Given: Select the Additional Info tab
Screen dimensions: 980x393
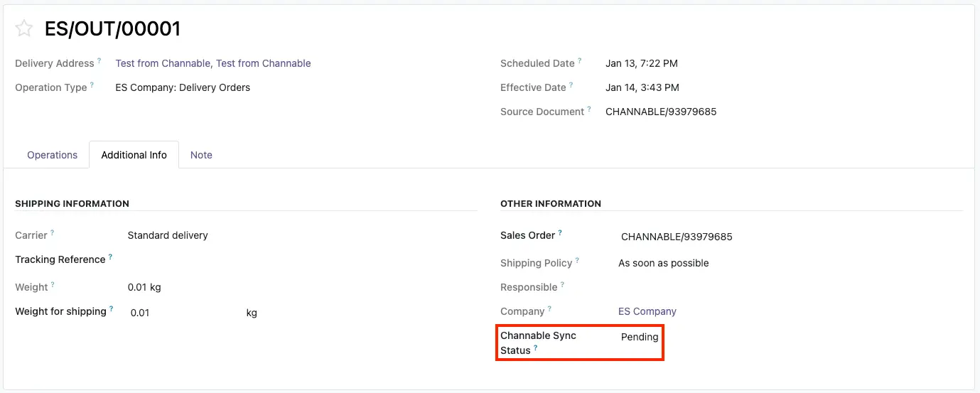Looking at the screenshot, I should click(134, 155).
